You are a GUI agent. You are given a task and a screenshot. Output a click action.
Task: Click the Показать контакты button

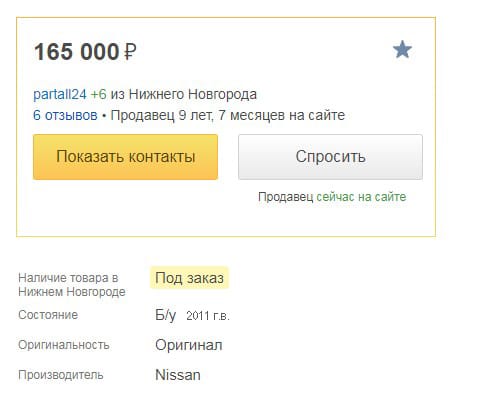tap(125, 157)
